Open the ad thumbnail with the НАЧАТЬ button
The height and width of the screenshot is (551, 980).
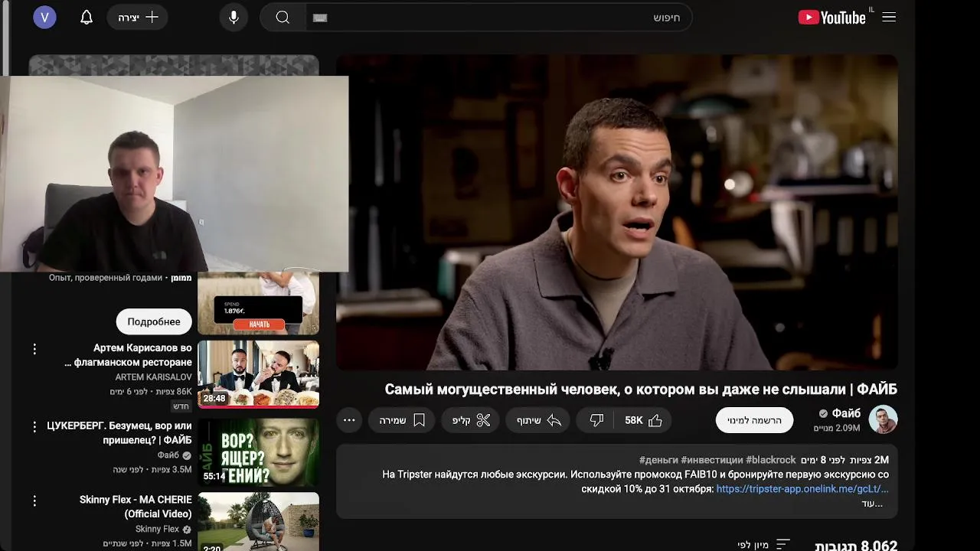pos(258,303)
